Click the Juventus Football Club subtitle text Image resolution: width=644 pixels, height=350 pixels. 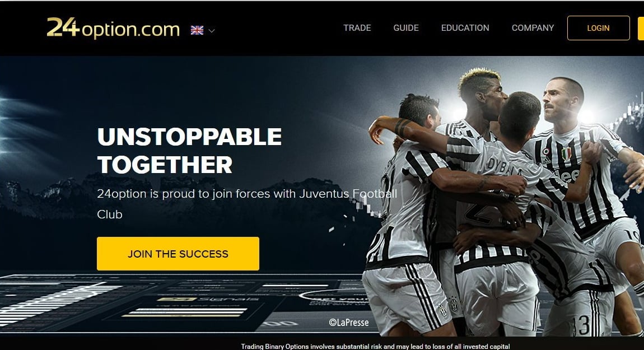247,204
